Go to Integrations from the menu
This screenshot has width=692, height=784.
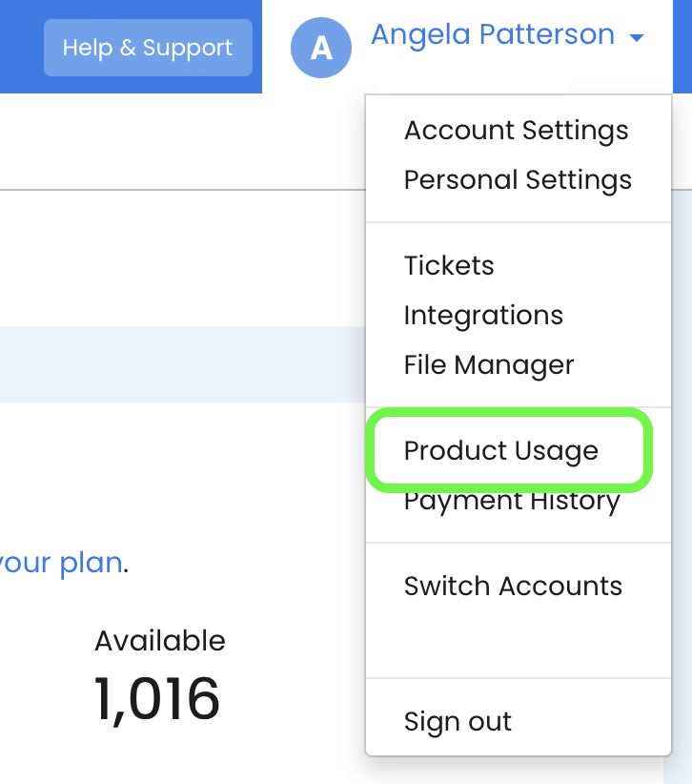coord(483,316)
